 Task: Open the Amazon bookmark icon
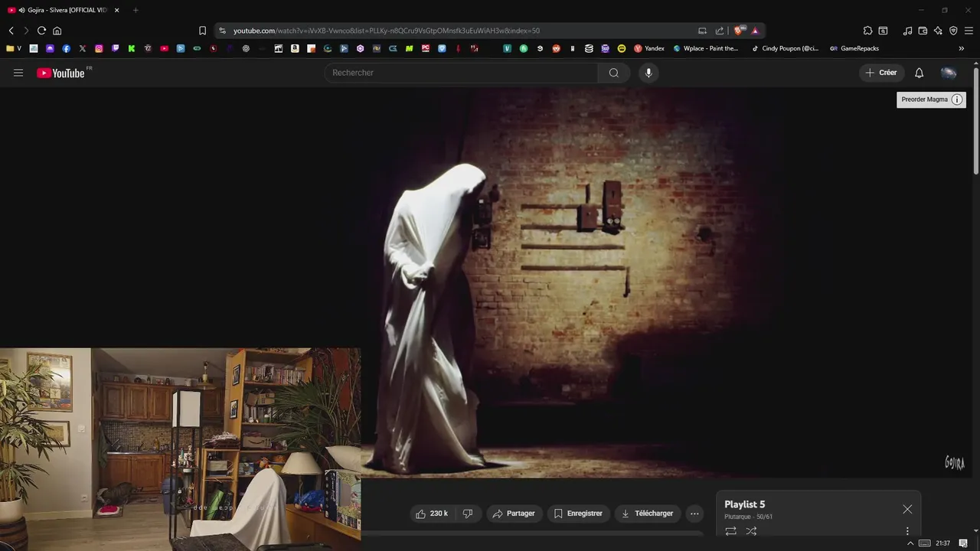click(x=295, y=48)
